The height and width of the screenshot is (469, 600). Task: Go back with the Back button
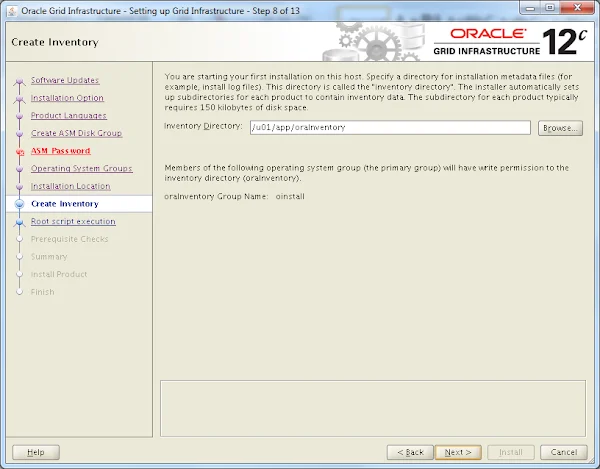(410, 452)
